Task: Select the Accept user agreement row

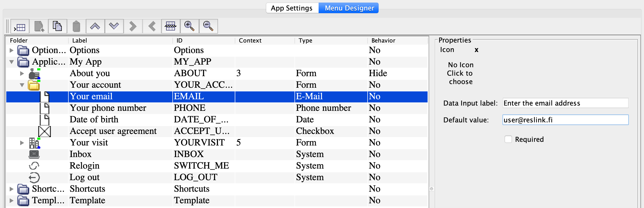Action: pyautogui.click(x=113, y=131)
